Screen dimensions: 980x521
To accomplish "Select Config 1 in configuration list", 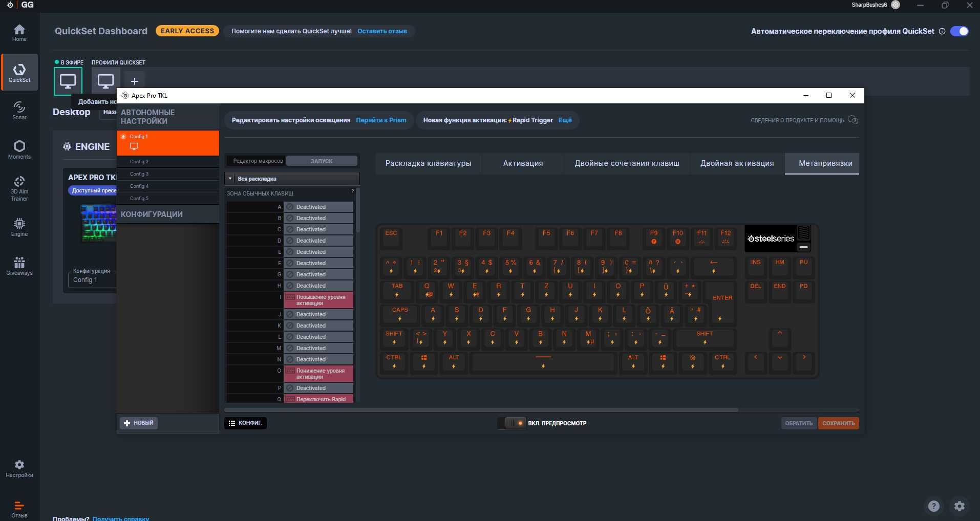I will click(x=168, y=143).
